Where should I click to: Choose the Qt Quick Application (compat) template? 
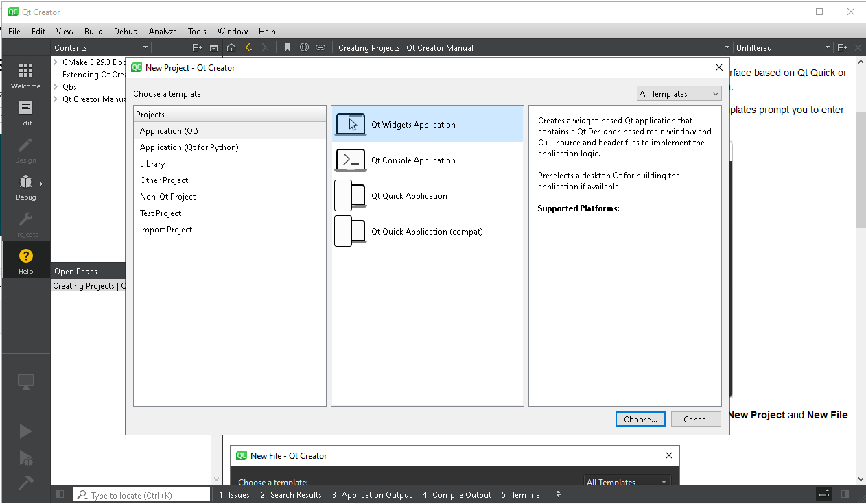tap(427, 231)
